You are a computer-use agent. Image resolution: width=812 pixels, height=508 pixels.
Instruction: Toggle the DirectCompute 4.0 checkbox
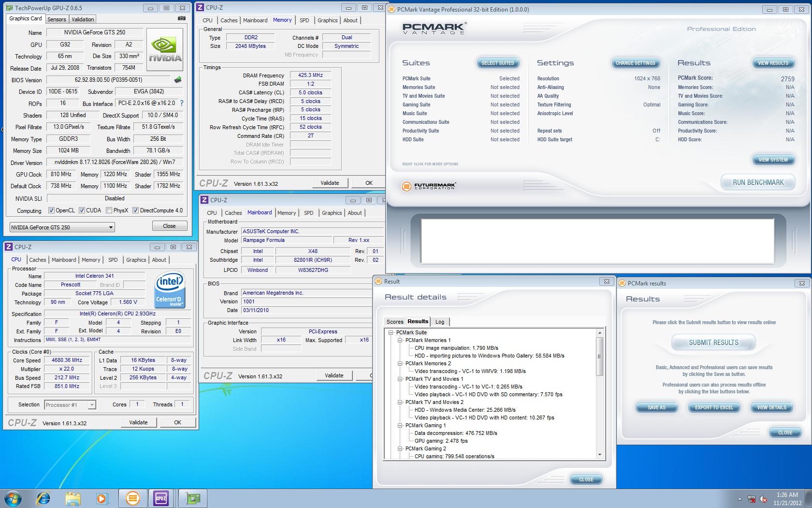(136, 210)
